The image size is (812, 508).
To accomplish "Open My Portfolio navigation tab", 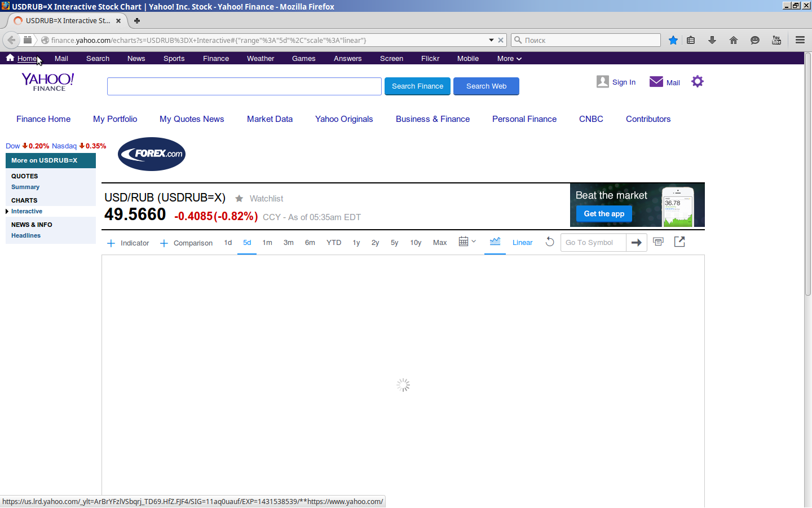I will [x=115, y=119].
